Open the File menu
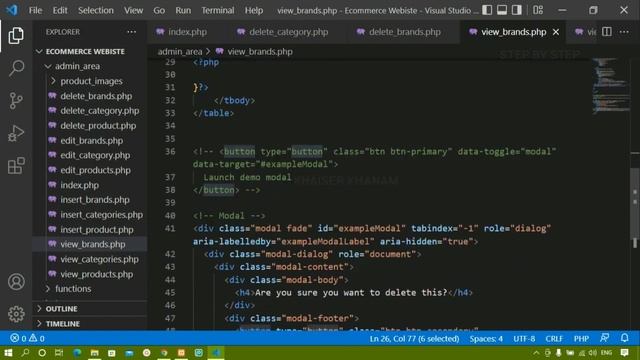The width and height of the screenshot is (640, 360). [36, 10]
